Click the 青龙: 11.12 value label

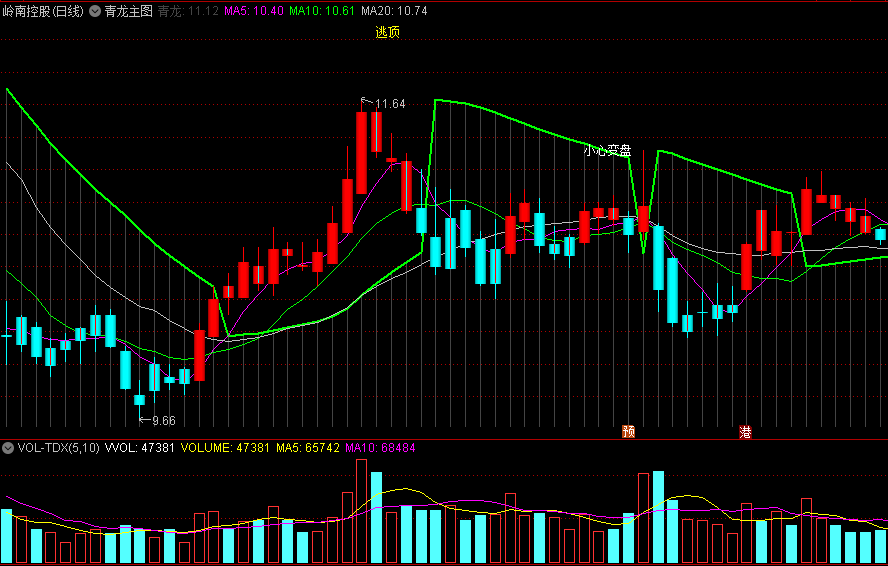(x=188, y=11)
